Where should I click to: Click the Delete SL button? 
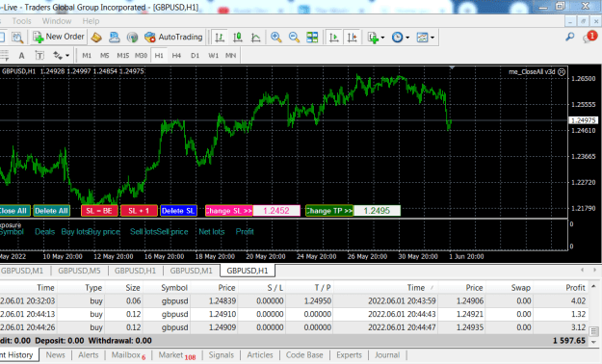[x=178, y=211]
